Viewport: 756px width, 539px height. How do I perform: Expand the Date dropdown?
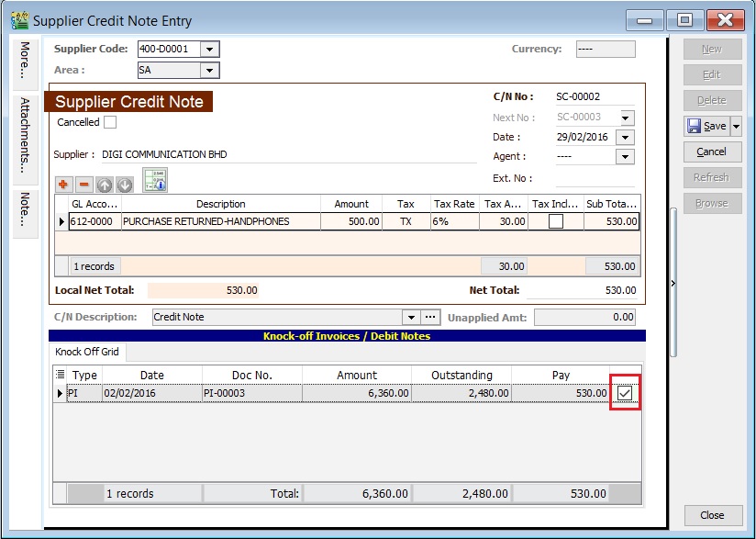623,136
